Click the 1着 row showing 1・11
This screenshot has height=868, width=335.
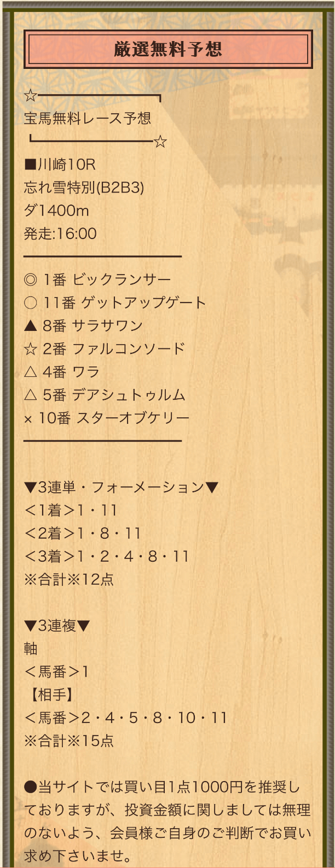[x=71, y=510]
